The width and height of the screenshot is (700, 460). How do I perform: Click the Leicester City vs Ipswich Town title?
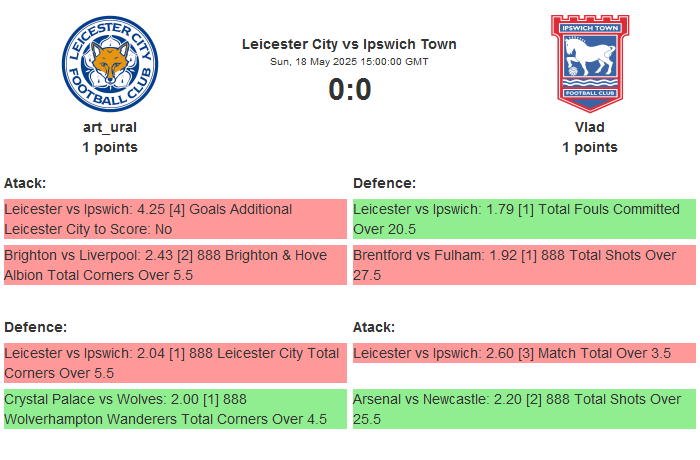349,44
